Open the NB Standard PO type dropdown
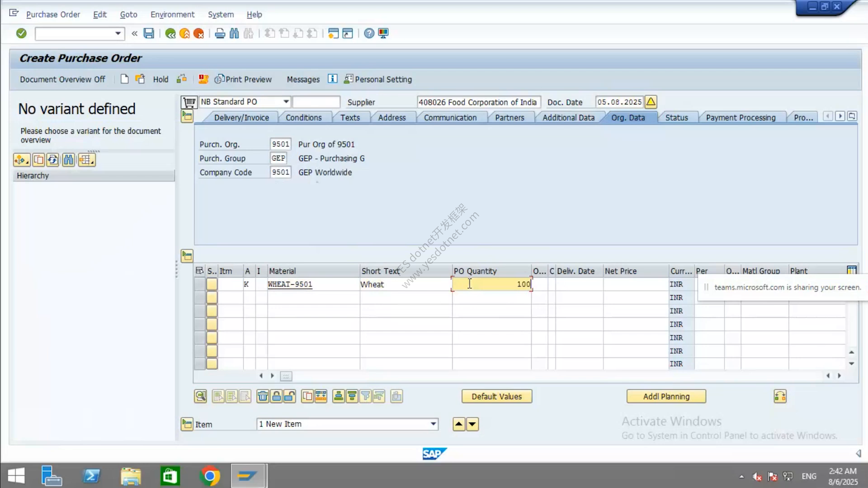868x488 pixels. [286, 102]
